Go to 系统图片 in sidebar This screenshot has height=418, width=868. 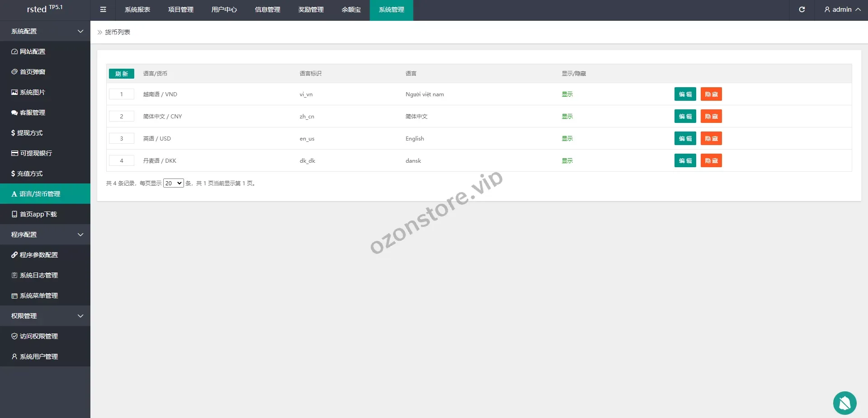click(33, 92)
